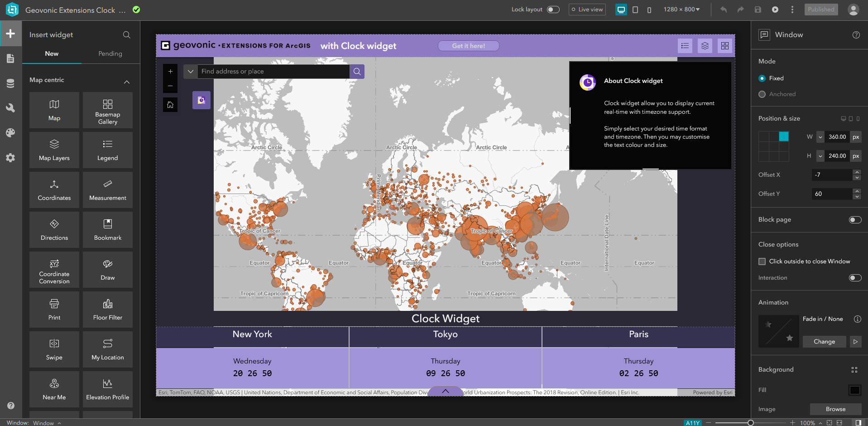Open the layers widget in header
Image resolution: width=868 pixels, height=426 pixels.
705,46
